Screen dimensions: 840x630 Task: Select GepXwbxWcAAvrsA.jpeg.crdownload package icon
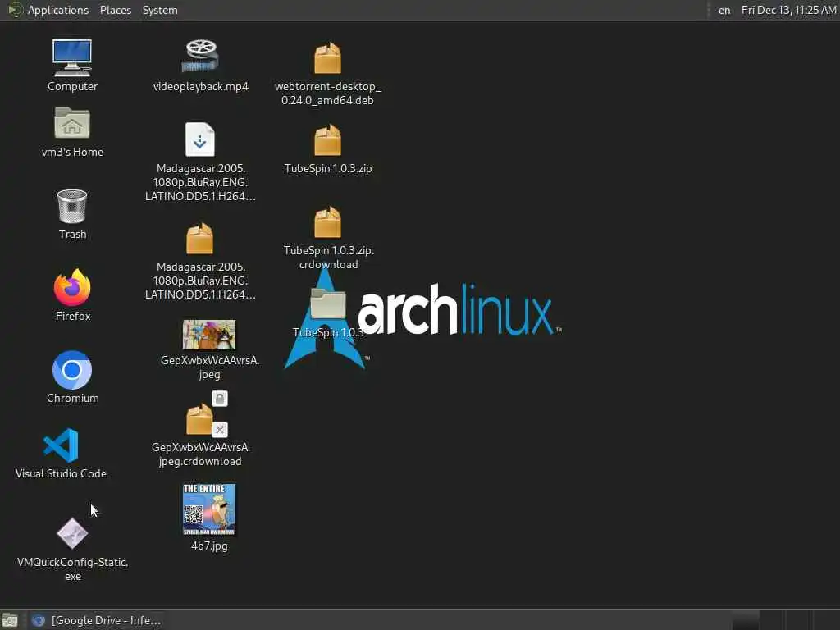tap(199, 419)
